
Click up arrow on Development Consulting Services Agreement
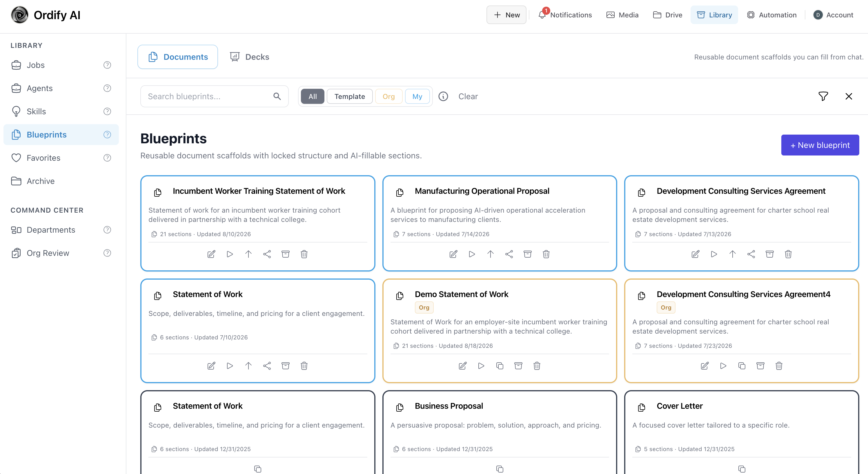[x=732, y=254]
